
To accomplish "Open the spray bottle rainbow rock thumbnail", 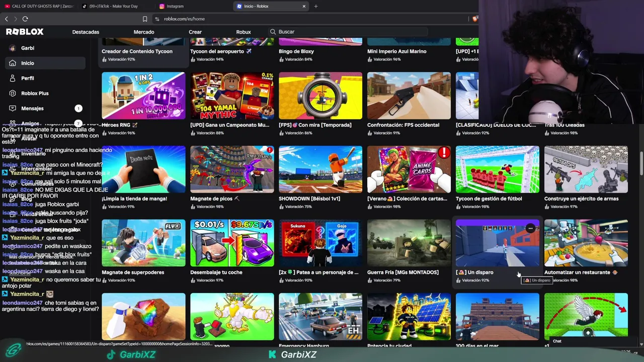I will pyautogui.click(x=143, y=317).
